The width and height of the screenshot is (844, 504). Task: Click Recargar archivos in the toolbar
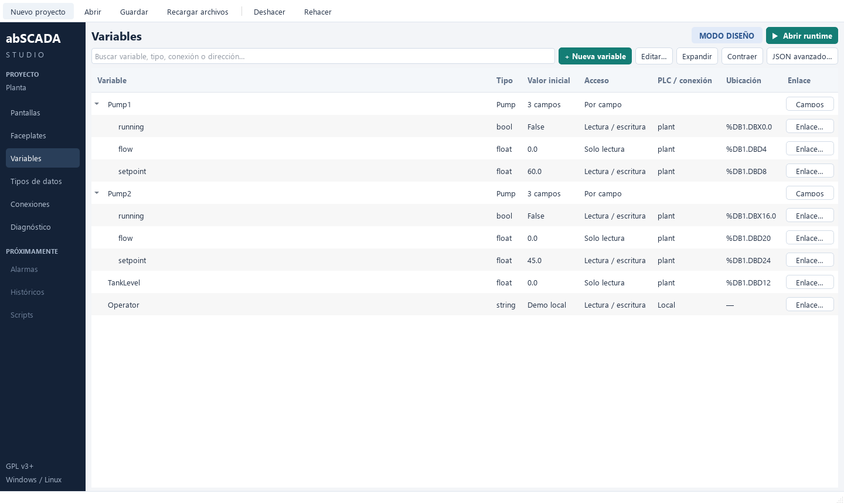tap(198, 12)
